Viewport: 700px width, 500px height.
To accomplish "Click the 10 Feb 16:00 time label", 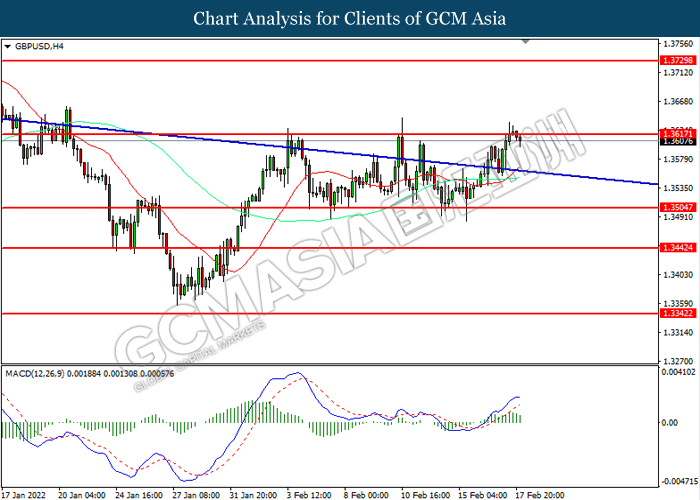I will (425, 495).
